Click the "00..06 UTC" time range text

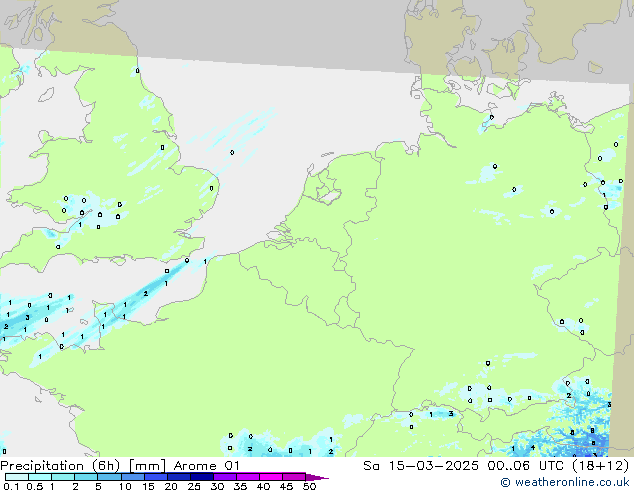[525, 466]
